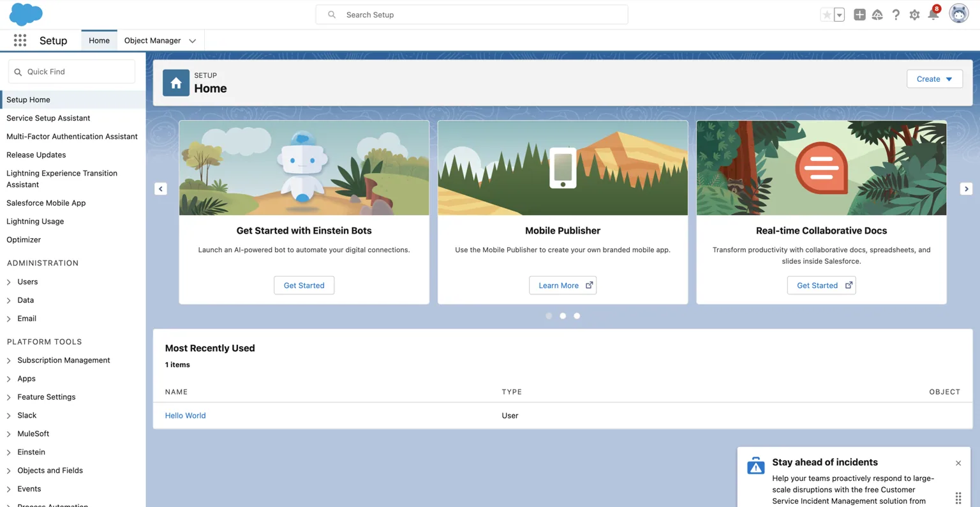Click the Setup Home house icon
980x507 pixels.
point(176,83)
